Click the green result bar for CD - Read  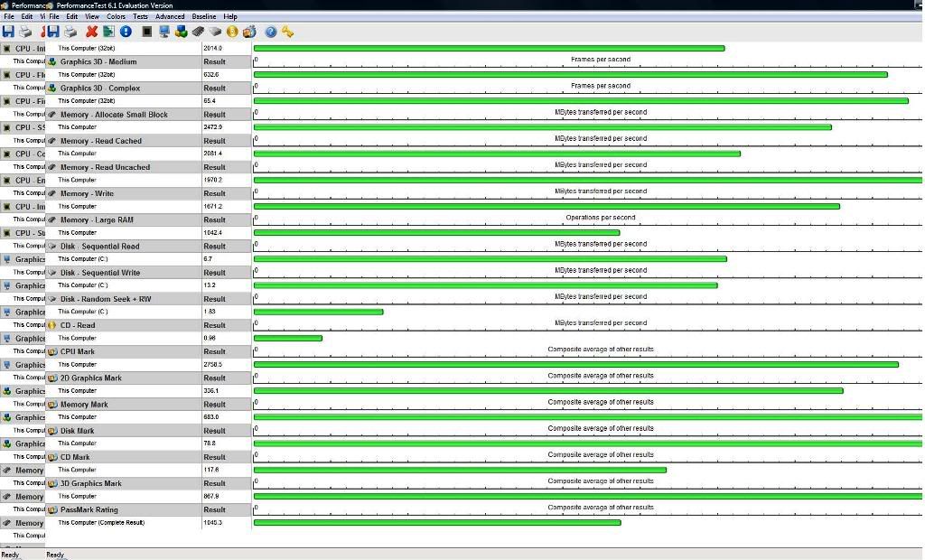point(288,338)
